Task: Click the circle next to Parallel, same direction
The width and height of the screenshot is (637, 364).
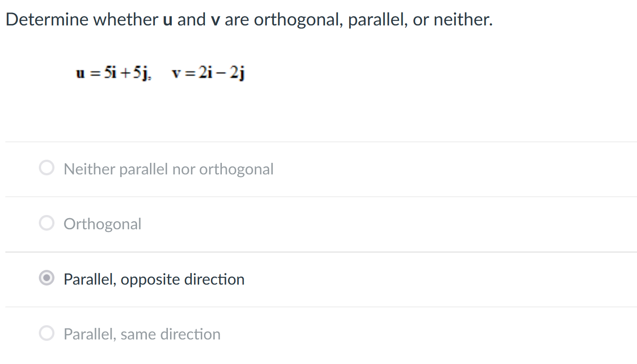Action: pyautogui.click(x=46, y=333)
